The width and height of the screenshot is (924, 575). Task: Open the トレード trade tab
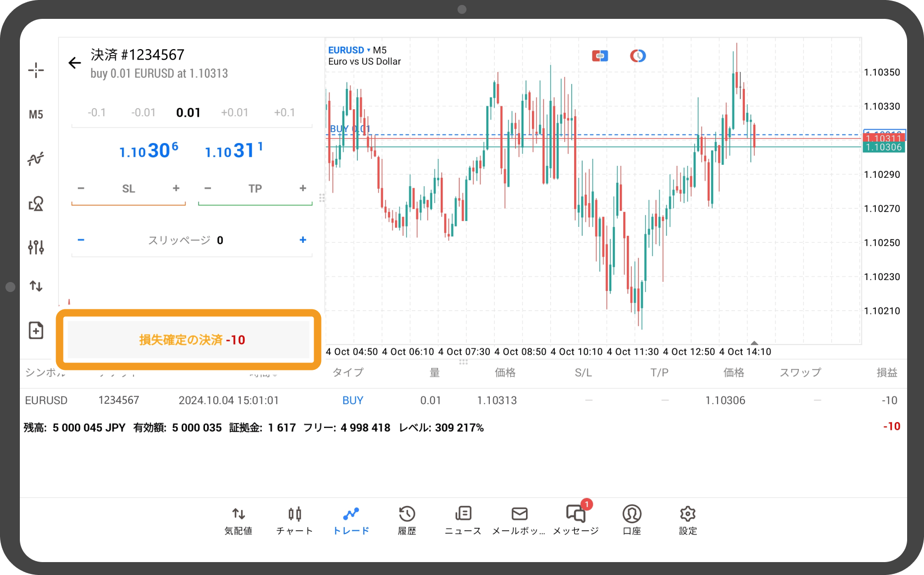pyautogui.click(x=351, y=520)
